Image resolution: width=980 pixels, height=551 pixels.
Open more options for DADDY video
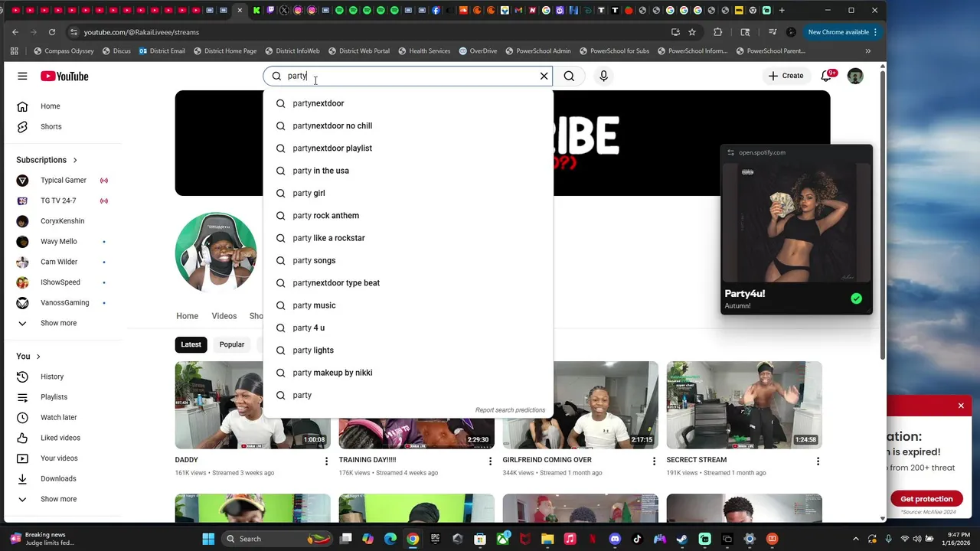point(326,461)
